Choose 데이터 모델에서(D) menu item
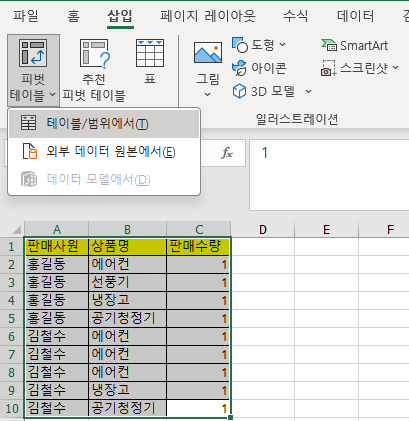The height and width of the screenshot is (421, 409). pos(104,180)
